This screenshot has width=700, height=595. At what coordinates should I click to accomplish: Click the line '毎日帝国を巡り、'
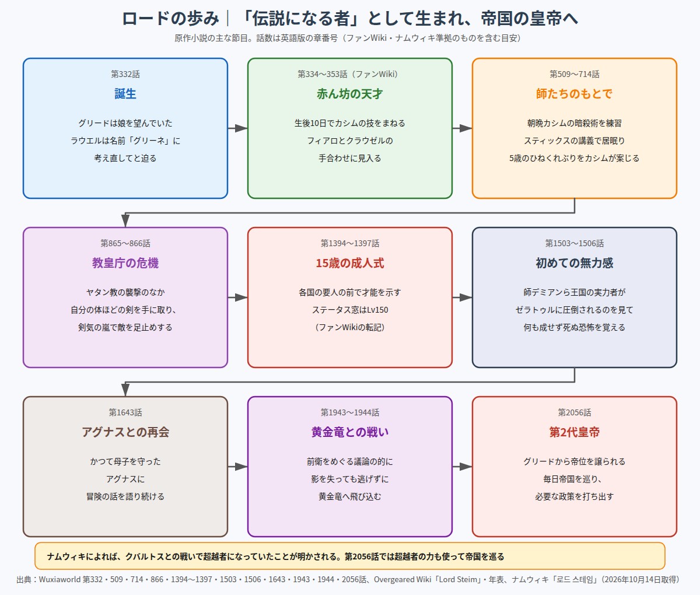pyautogui.click(x=575, y=479)
